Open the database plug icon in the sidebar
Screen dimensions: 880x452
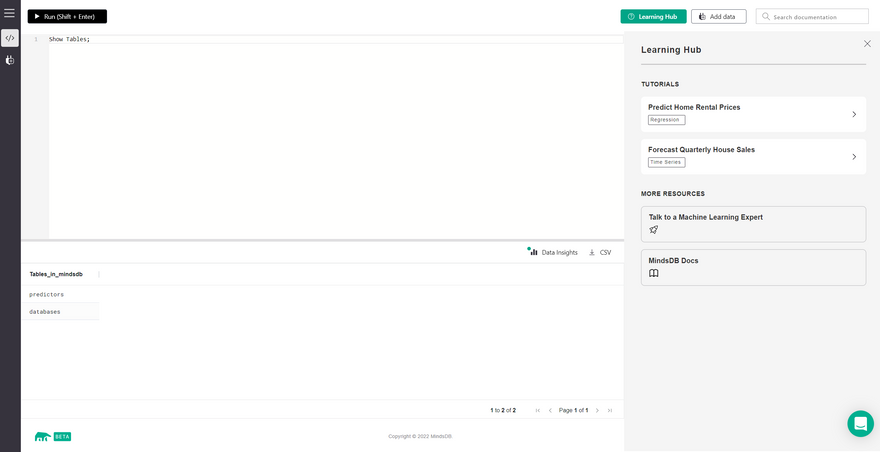[x=10, y=60]
